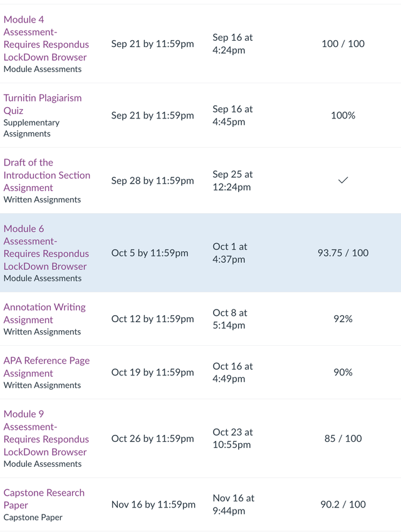Image resolution: width=401 pixels, height=532 pixels.
Task: Open the Turnitin Plagiarism Quiz link
Action: 43,104
